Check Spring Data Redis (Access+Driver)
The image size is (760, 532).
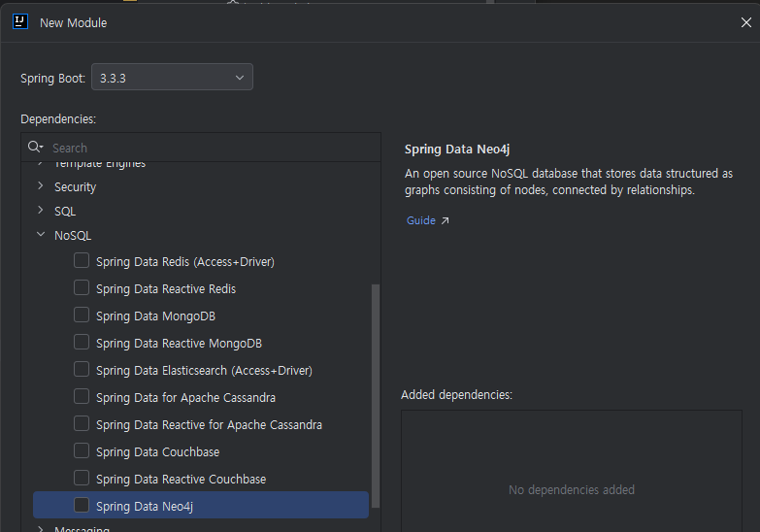pyautogui.click(x=82, y=260)
